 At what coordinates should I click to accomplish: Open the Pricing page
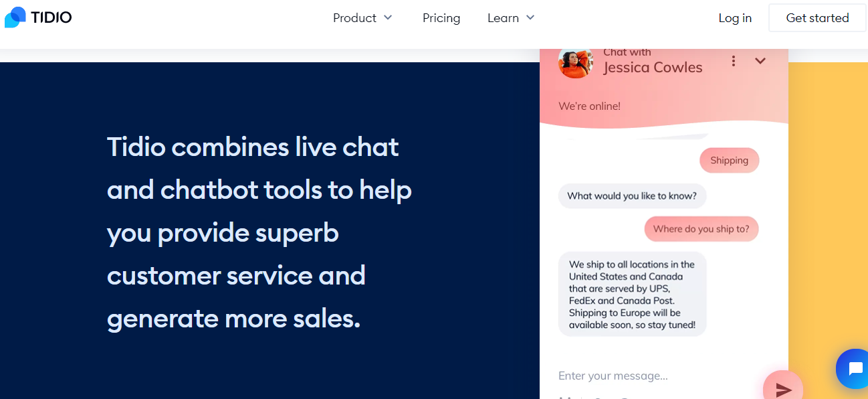[x=441, y=18]
